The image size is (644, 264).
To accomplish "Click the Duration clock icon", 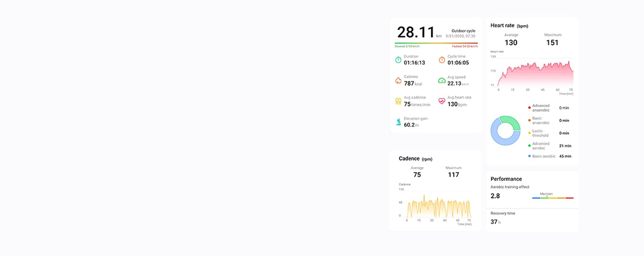I will 398,60.
